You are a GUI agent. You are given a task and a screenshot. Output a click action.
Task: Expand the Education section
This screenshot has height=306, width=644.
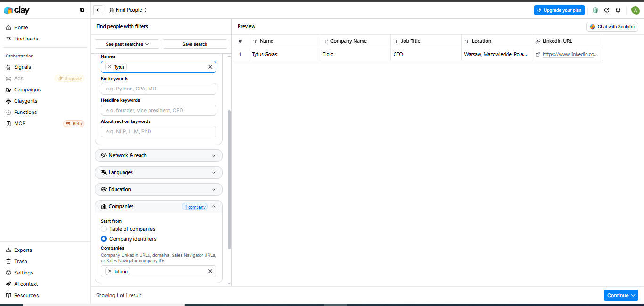(158, 189)
